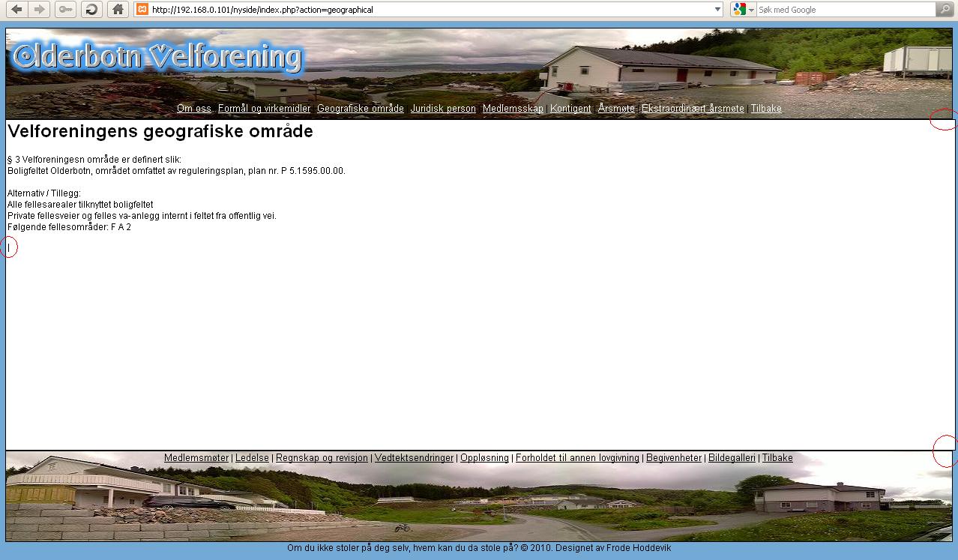This screenshot has width=958, height=560.
Task: Click line mentioning 'plan nr. P 5.1595.00.00.'
Action: click(176, 171)
